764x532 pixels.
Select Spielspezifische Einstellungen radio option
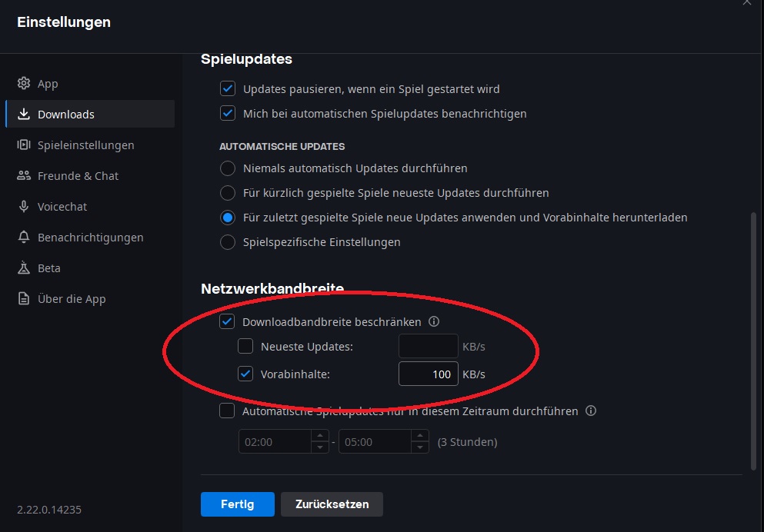pyautogui.click(x=228, y=242)
